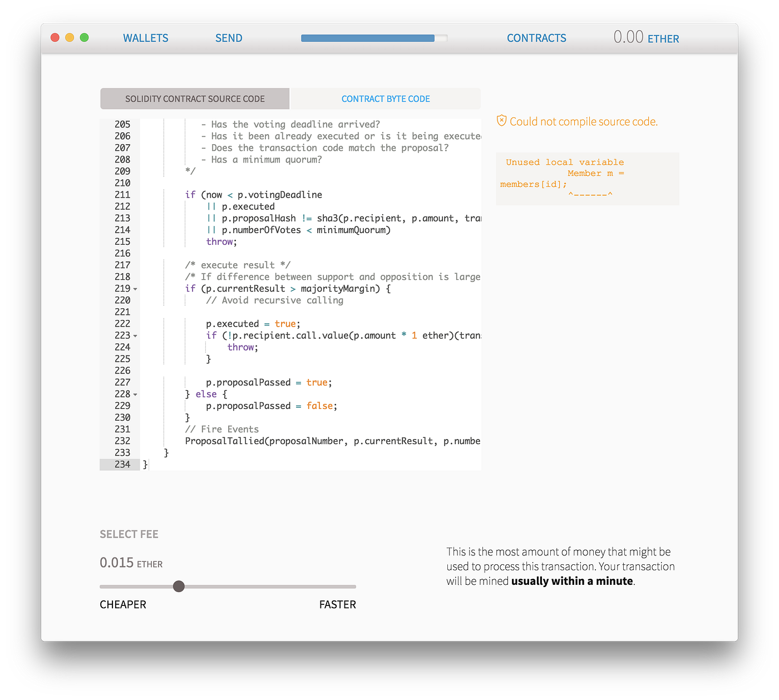Open the Send tab
The width and height of the screenshot is (779, 700).
pos(229,38)
